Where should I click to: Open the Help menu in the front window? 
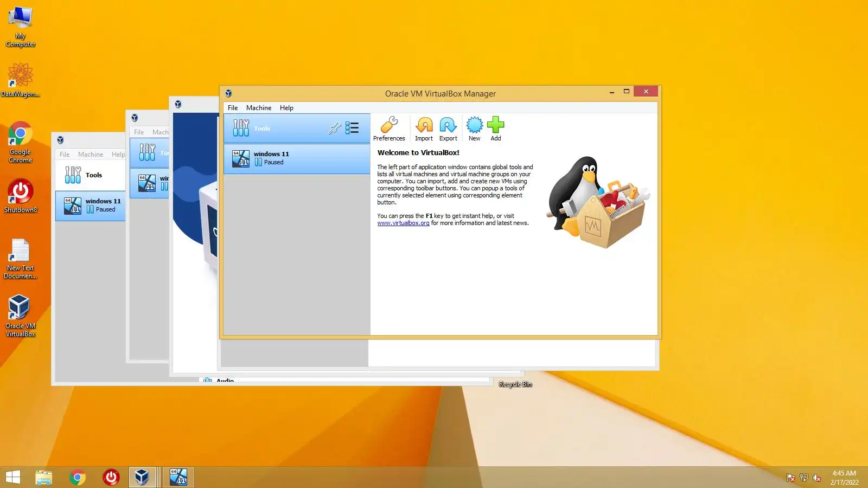click(x=286, y=108)
